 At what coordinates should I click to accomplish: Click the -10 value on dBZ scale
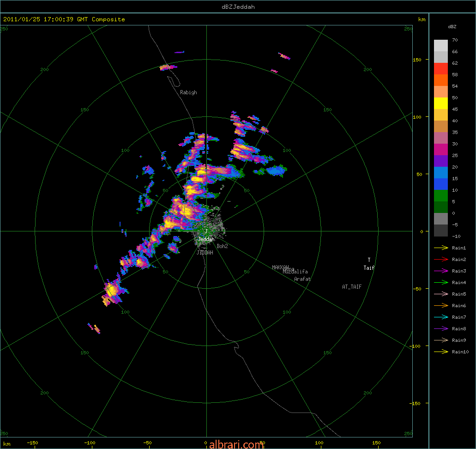point(456,236)
